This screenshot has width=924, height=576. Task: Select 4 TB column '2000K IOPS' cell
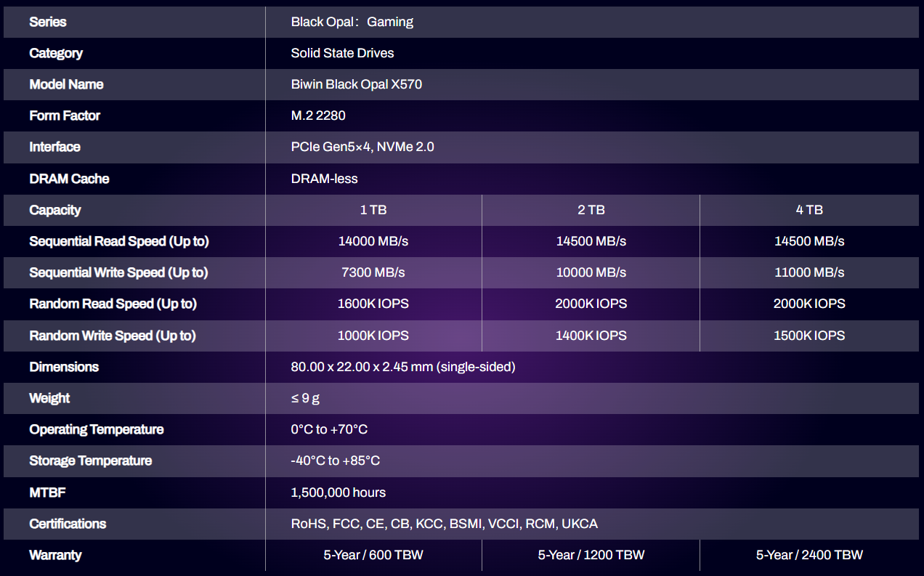click(x=809, y=304)
